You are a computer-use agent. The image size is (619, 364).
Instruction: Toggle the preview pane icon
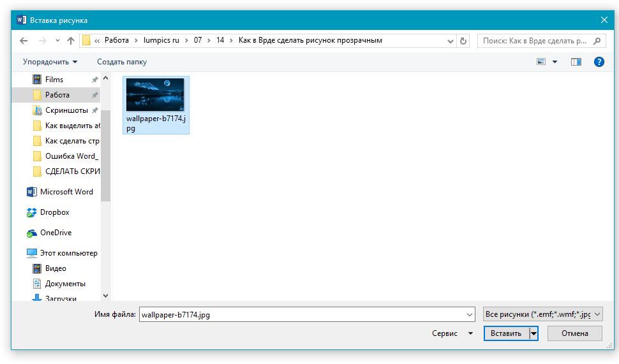pos(576,62)
